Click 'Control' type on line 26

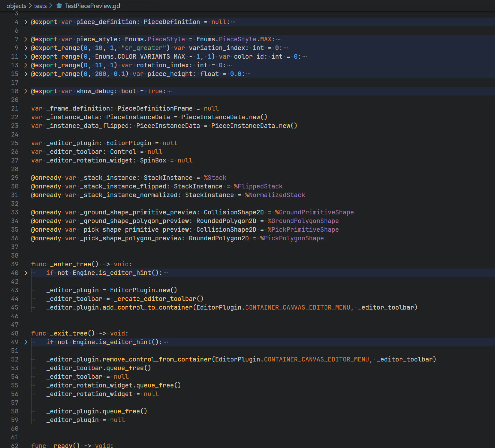[x=123, y=152]
